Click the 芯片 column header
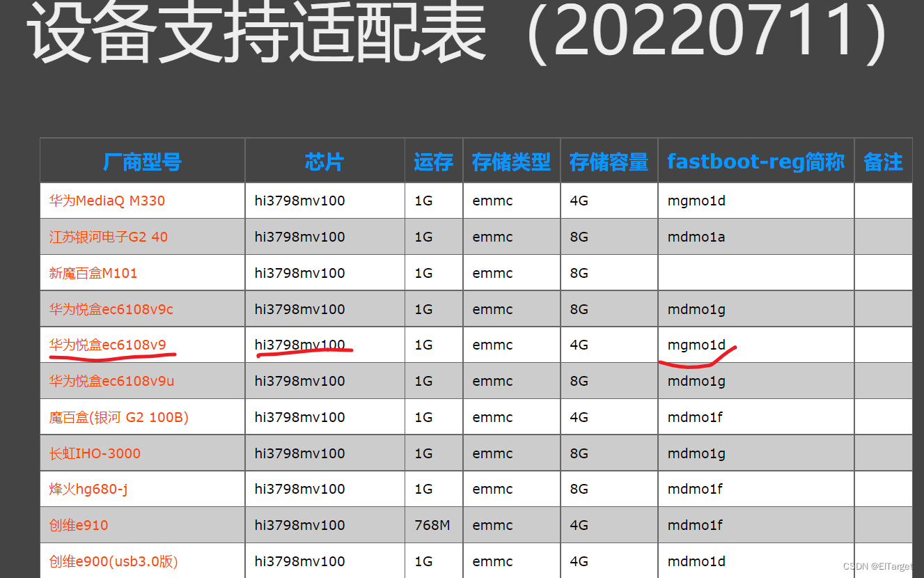The width and height of the screenshot is (924, 578). click(324, 162)
